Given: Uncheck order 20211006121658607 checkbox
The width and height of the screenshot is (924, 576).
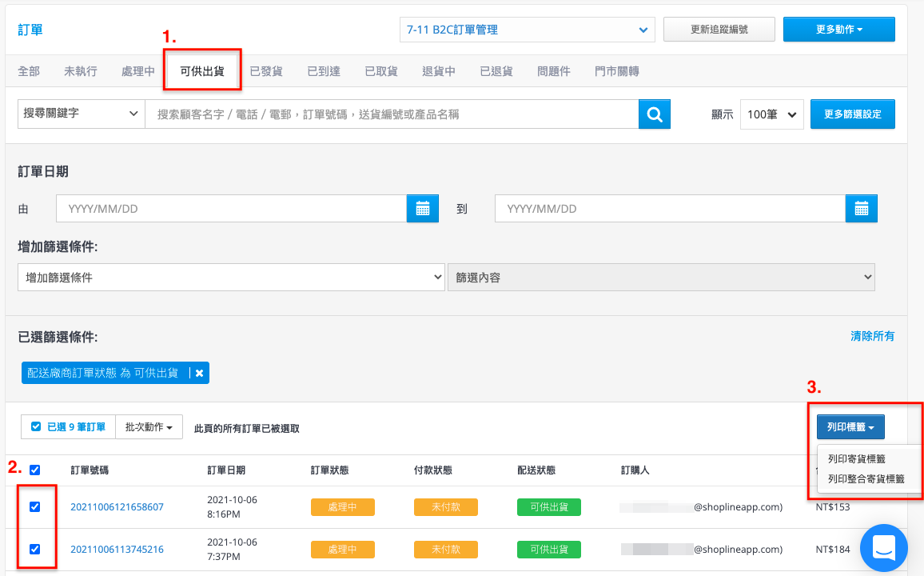Looking at the screenshot, I should (34, 507).
